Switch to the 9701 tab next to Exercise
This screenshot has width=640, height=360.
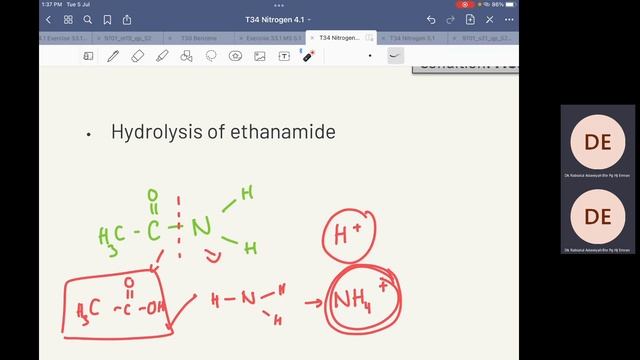pyautogui.click(x=128, y=38)
